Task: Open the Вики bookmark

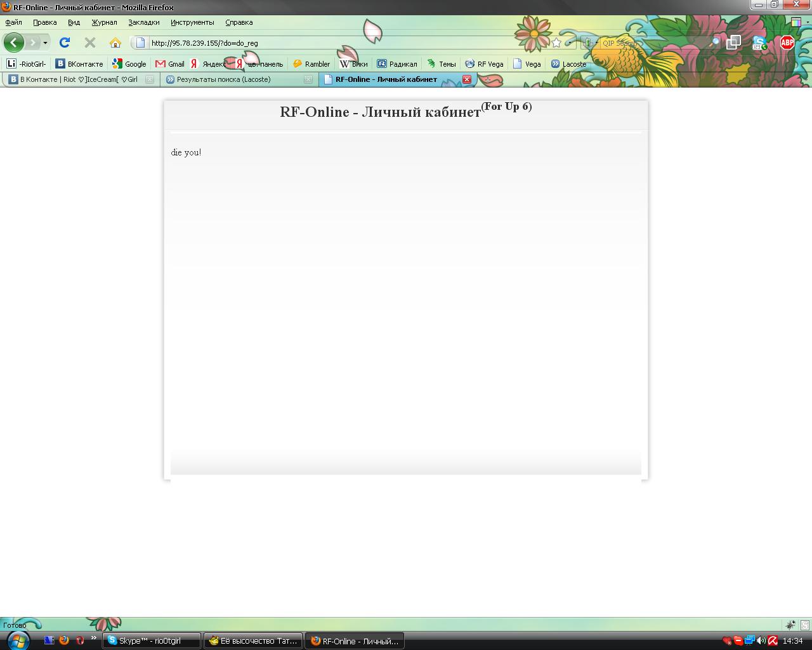Action: [x=353, y=63]
